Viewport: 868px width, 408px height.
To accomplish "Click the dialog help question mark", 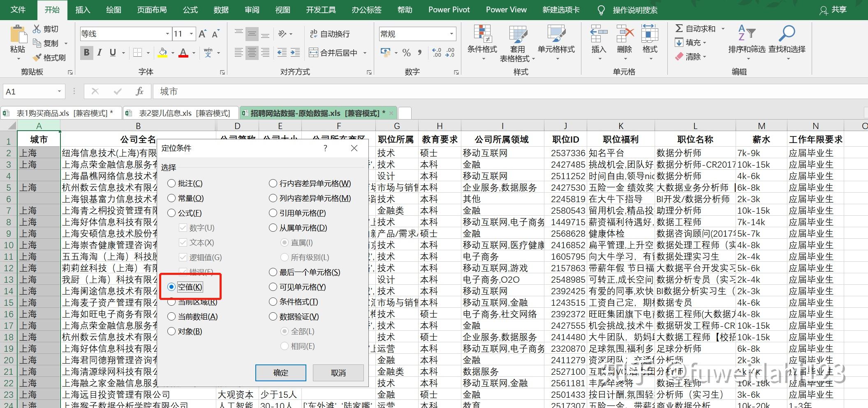I will tap(325, 148).
